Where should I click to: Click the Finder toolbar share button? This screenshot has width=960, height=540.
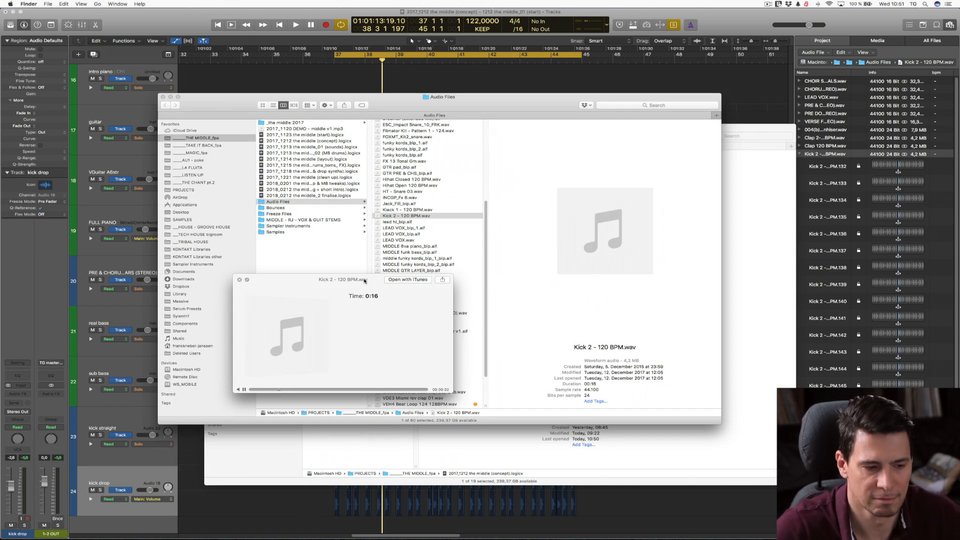coord(344,105)
